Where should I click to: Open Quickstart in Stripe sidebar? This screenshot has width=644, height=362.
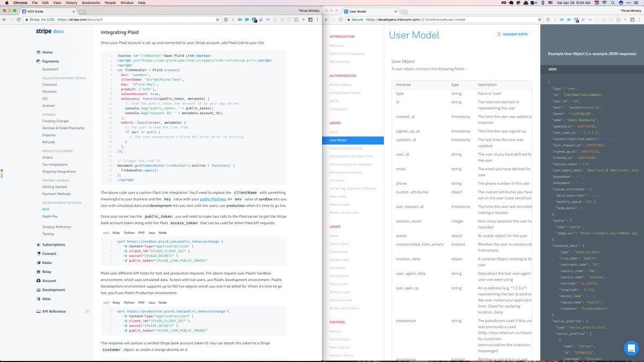tap(50, 69)
